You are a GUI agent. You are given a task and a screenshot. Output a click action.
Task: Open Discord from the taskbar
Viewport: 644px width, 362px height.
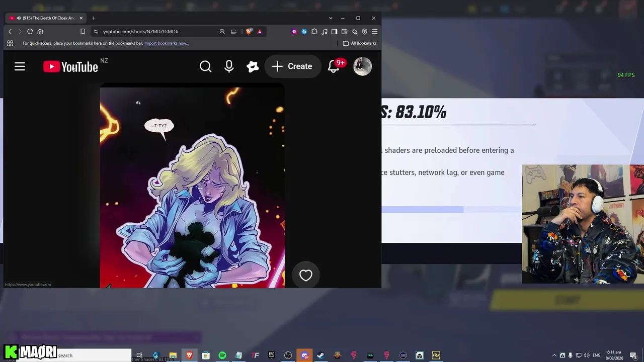(304, 355)
